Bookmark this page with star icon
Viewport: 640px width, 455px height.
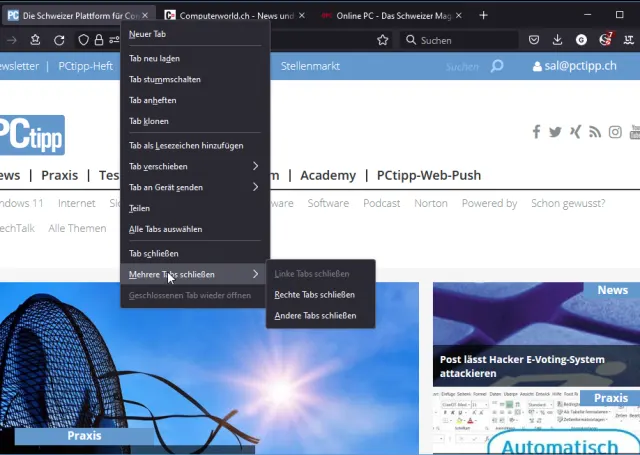[x=382, y=40]
